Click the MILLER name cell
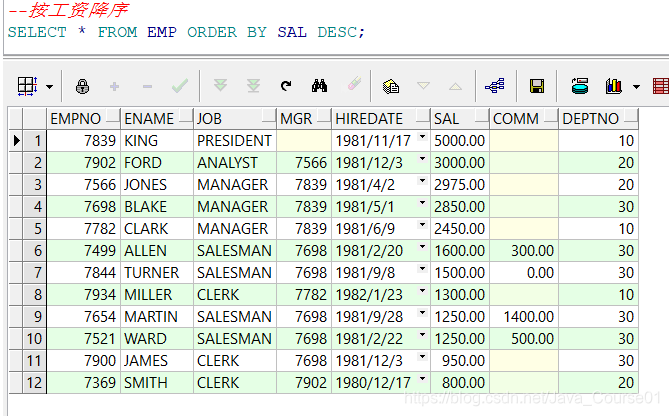 click(x=157, y=295)
